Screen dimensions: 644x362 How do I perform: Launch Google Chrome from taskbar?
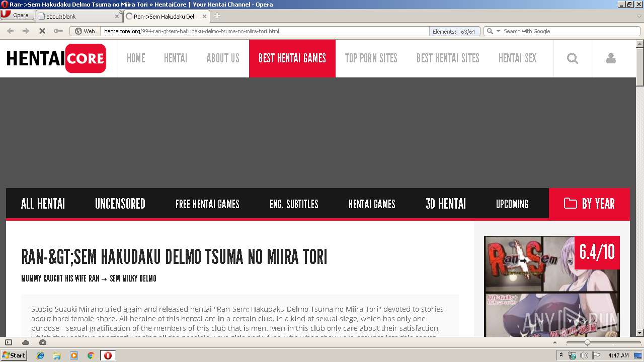coord(91,355)
